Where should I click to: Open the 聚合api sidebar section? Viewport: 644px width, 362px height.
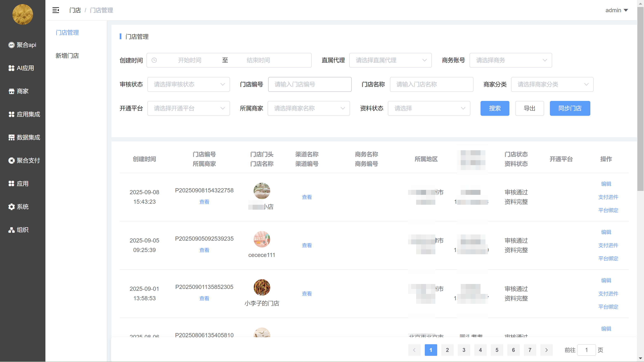click(22, 45)
